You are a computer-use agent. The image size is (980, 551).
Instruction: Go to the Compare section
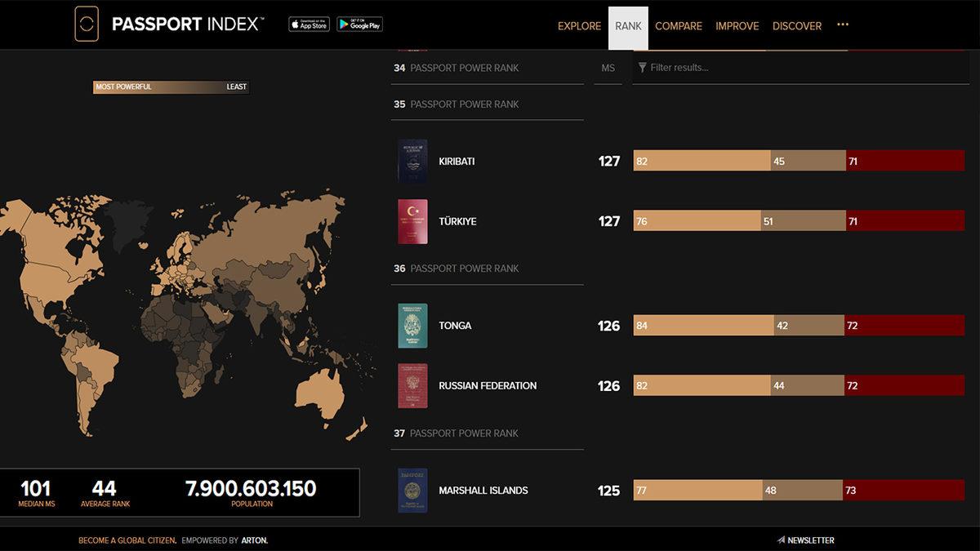coord(678,26)
